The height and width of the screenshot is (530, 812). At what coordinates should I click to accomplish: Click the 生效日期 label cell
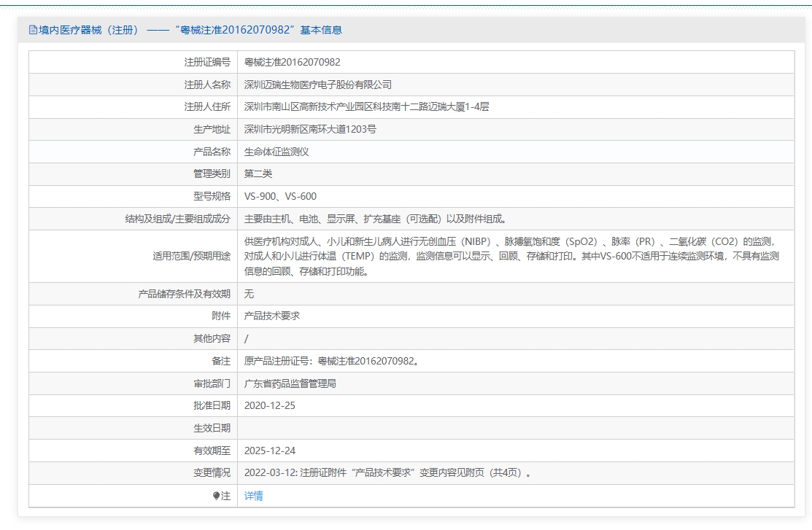tap(133, 428)
